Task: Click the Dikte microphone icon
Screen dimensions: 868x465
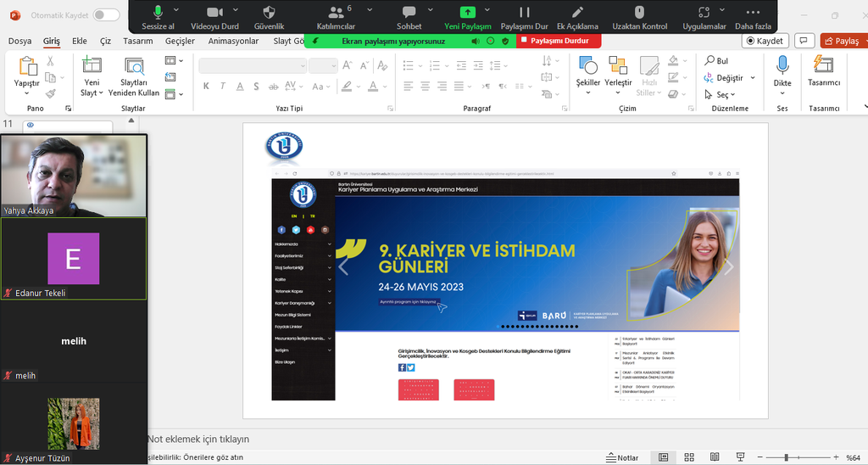Action: tap(782, 67)
